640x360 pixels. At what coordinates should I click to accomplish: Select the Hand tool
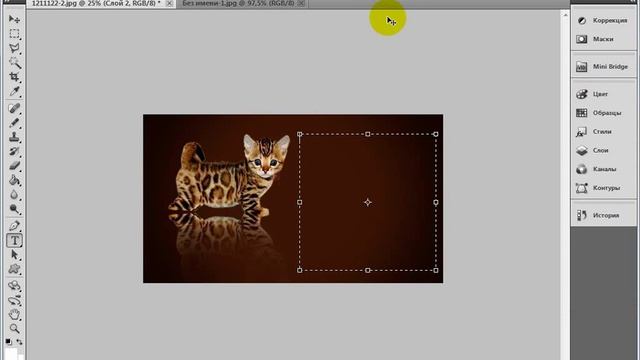(14, 315)
